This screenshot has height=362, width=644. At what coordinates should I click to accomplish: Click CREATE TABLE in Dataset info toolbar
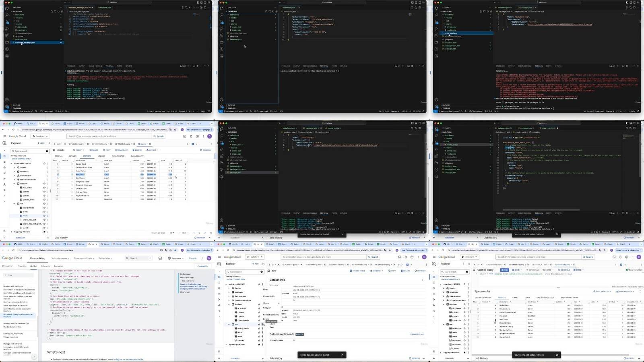(x=357, y=271)
